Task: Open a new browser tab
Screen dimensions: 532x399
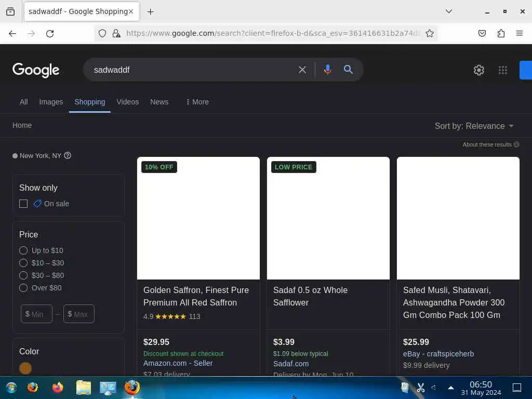Action: 150,12
